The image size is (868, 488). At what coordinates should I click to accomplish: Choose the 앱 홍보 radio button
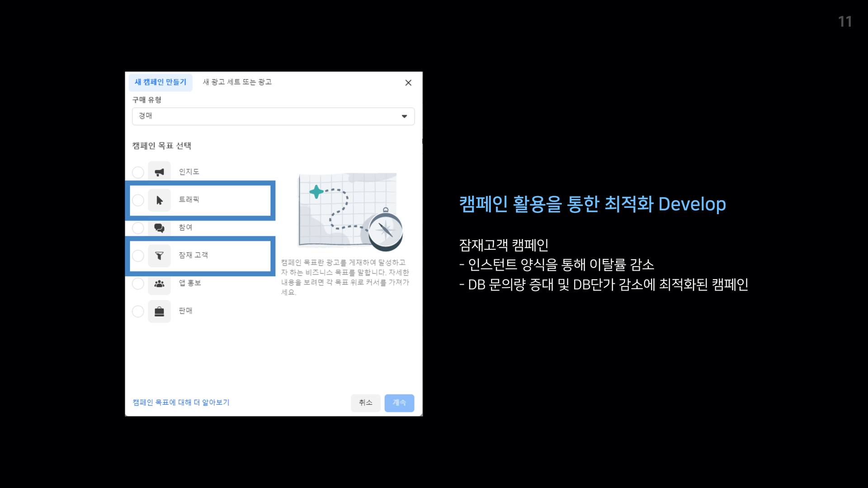click(138, 284)
